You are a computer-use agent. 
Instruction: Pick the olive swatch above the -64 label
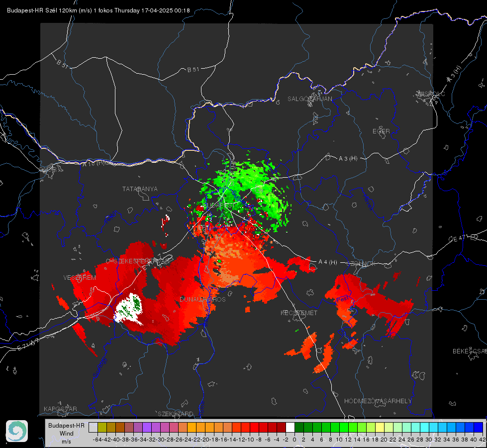coord(102,427)
